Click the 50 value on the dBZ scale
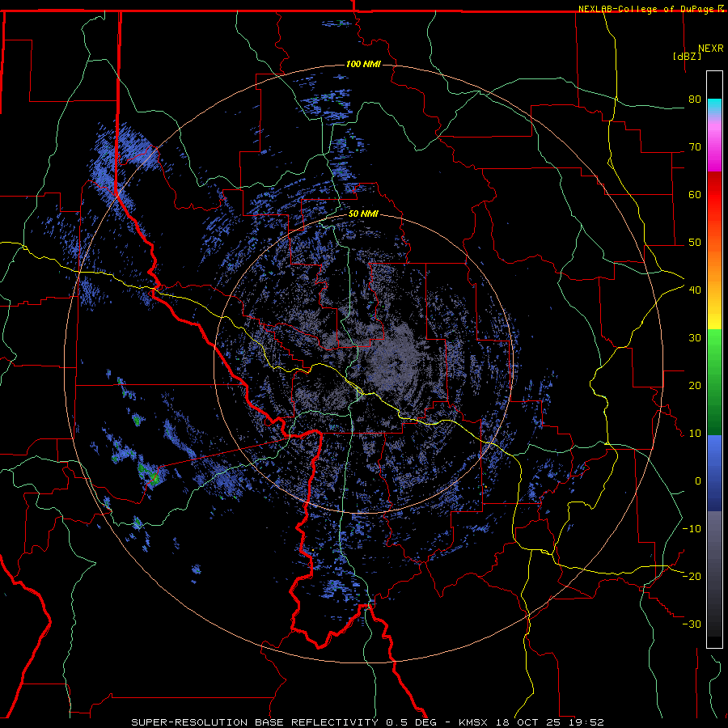Viewport: 728px width, 728px height. coord(695,243)
